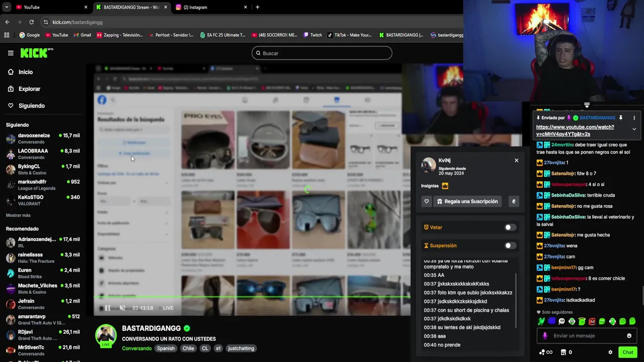Reload the page
644x362 pixels.
(x=31, y=22)
